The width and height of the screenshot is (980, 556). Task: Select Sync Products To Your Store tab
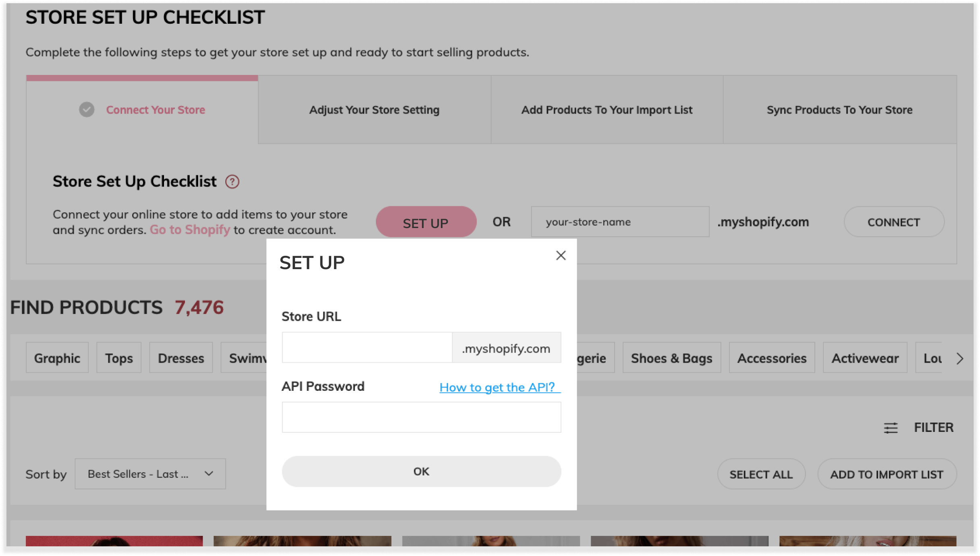[839, 110]
